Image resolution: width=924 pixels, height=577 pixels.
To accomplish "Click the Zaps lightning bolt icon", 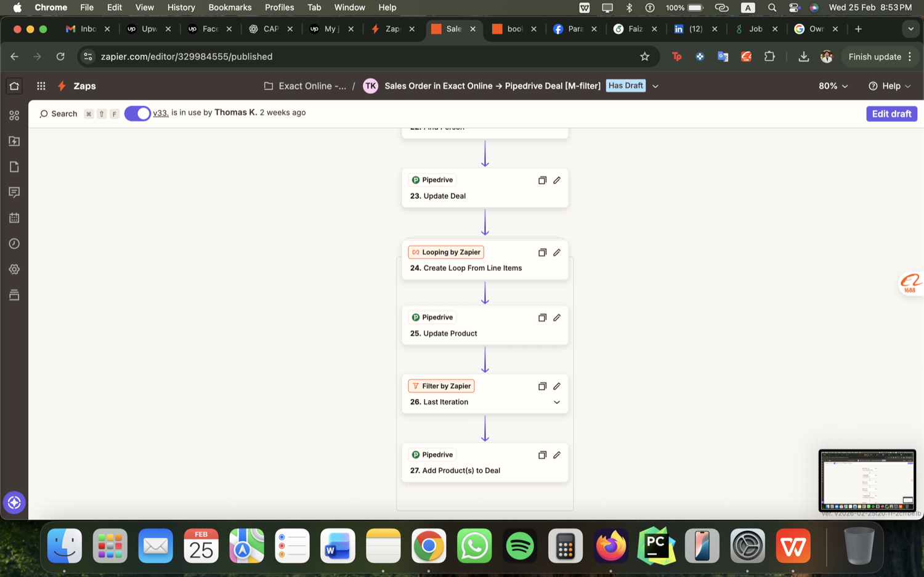I will coord(62,86).
